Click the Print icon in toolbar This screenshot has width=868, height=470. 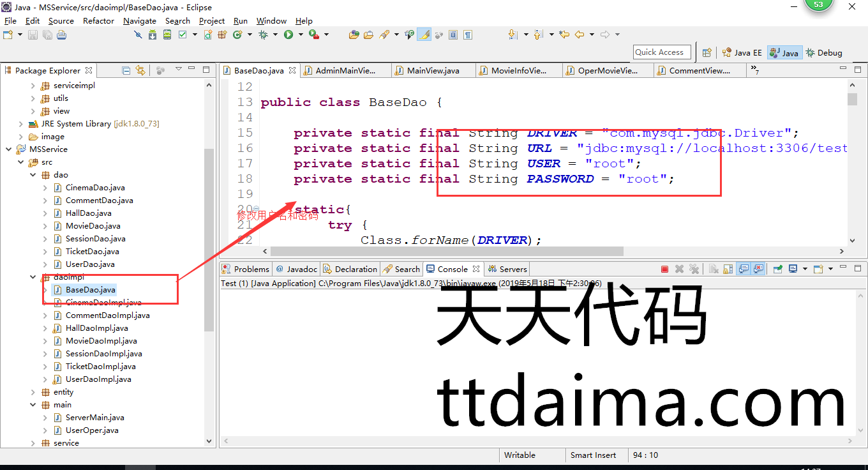click(x=61, y=34)
